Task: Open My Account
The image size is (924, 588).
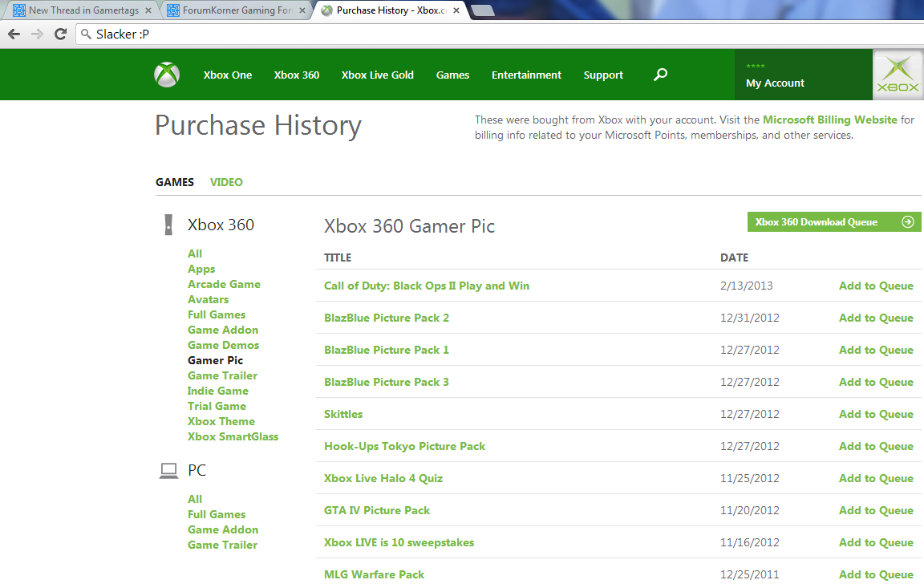Action: (x=775, y=83)
